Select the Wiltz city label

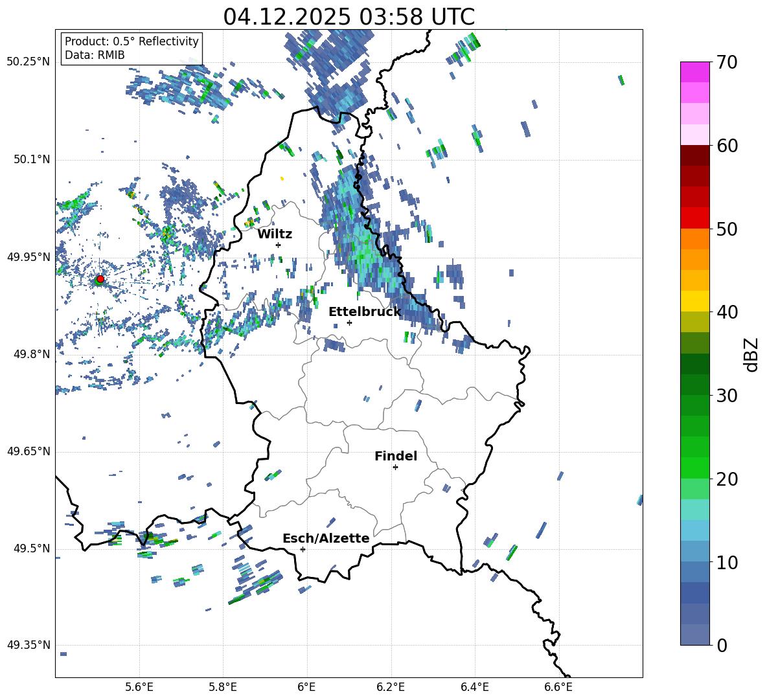pyautogui.click(x=275, y=234)
